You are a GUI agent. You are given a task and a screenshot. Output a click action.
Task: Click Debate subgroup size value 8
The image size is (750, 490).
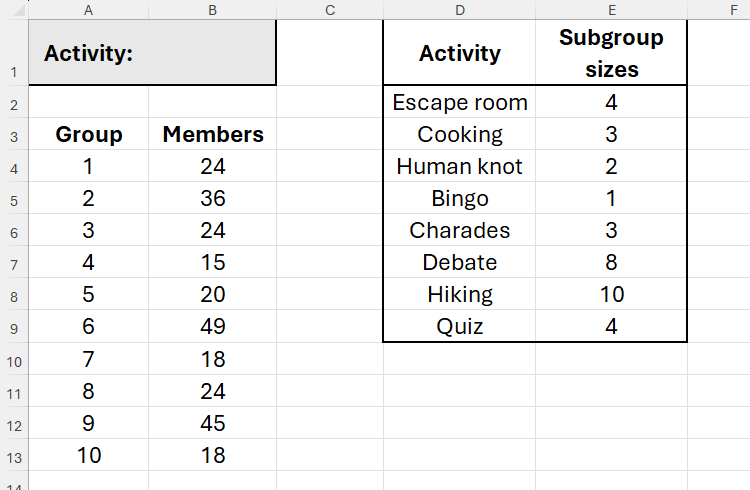click(x=611, y=262)
